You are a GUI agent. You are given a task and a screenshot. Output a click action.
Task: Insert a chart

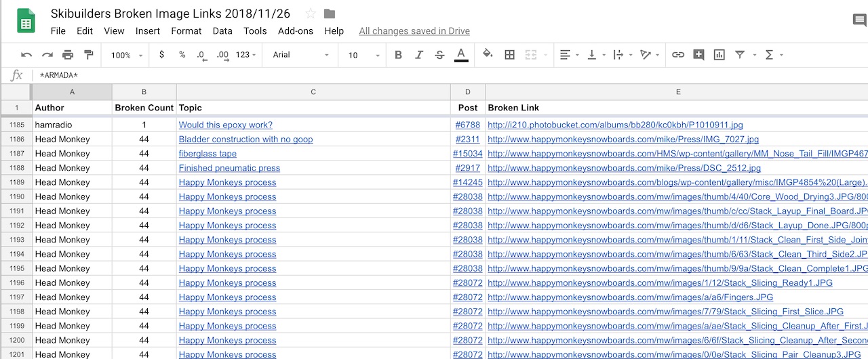pyautogui.click(x=719, y=55)
